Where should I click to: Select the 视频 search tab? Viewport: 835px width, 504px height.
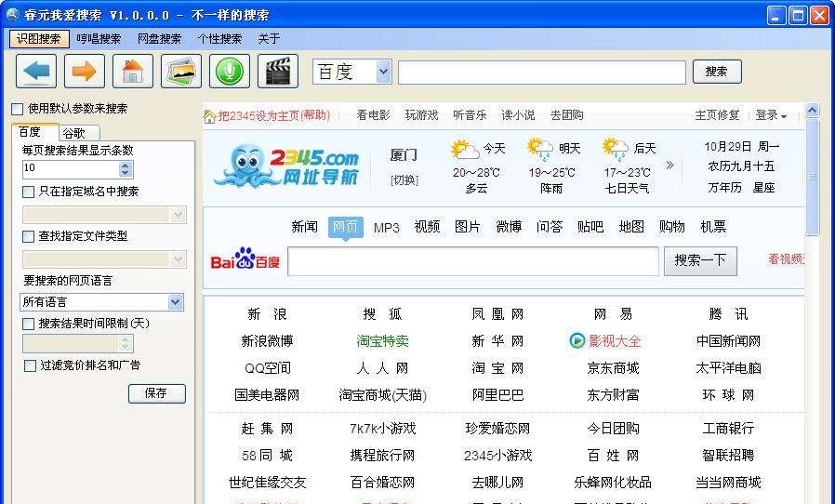coord(427,226)
